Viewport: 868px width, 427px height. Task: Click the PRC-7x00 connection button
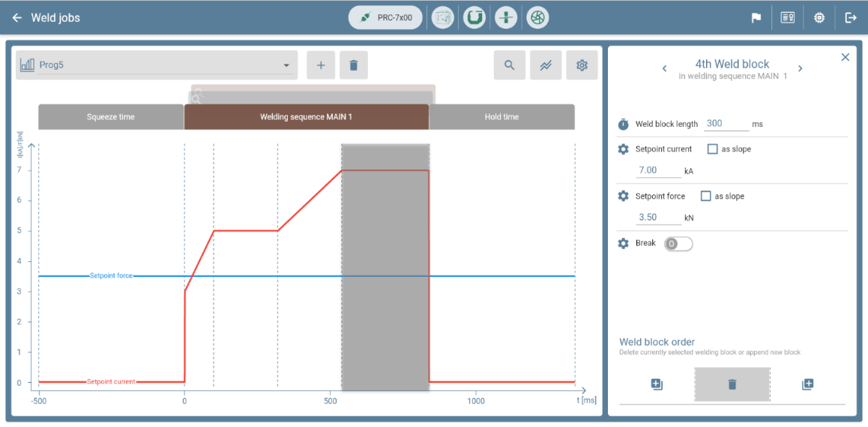coord(385,17)
